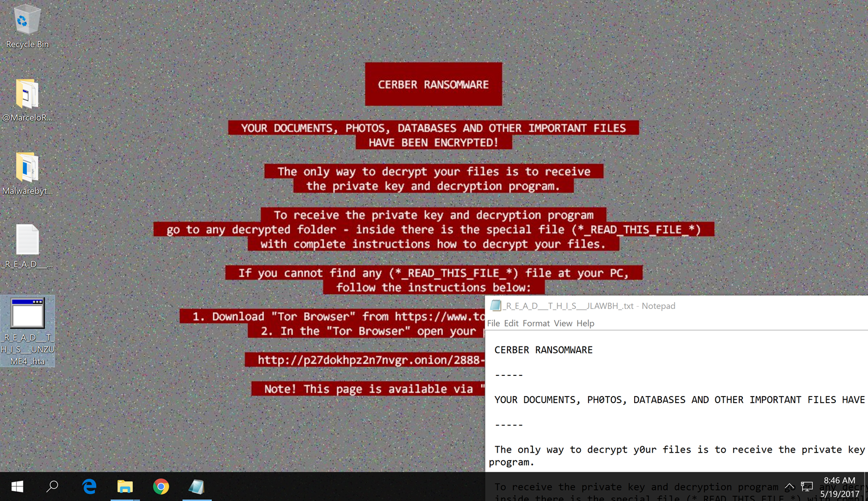The width and height of the screenshot is (868, 501).
Task: Launch Microsoft Edge from taskbar
Action: (89, 486)
